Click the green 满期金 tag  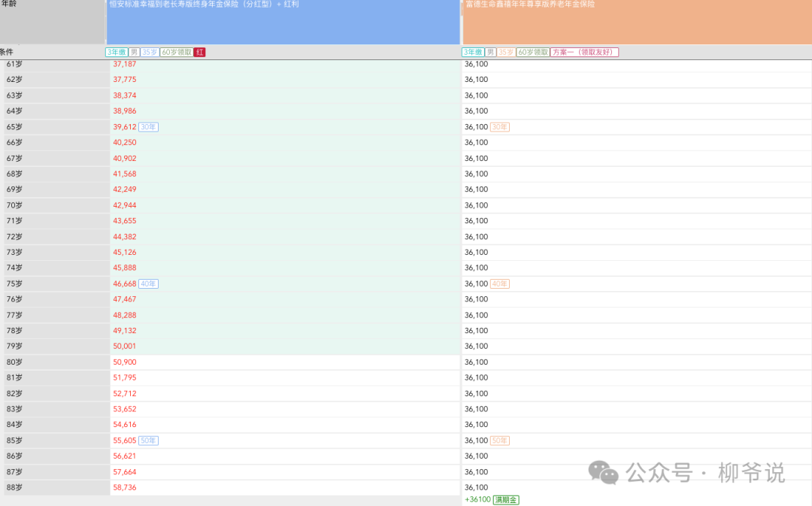click(506, 500)
